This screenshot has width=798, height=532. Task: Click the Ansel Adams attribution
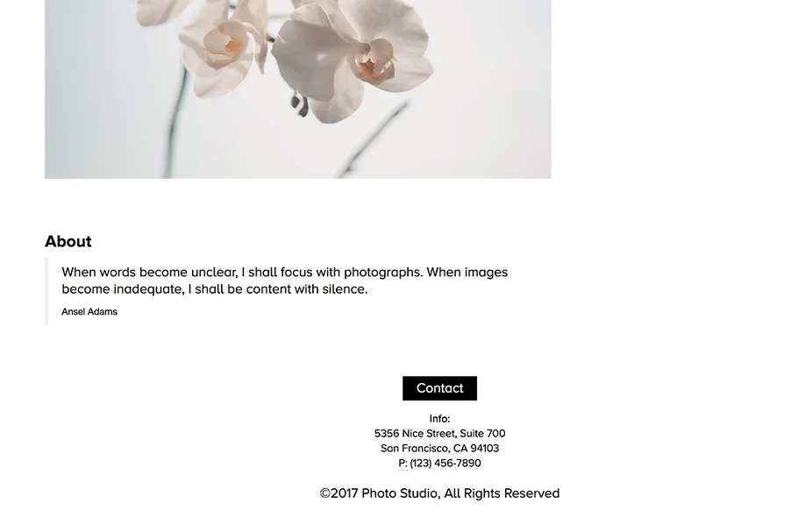tap(89, 312)
